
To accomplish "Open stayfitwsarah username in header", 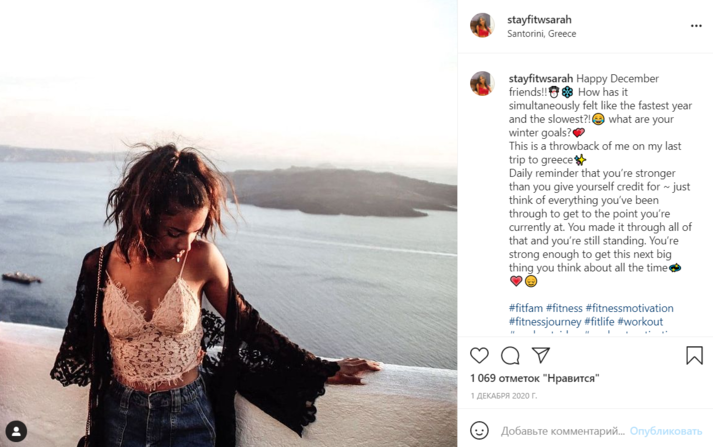I will click(x=540, y=19).
